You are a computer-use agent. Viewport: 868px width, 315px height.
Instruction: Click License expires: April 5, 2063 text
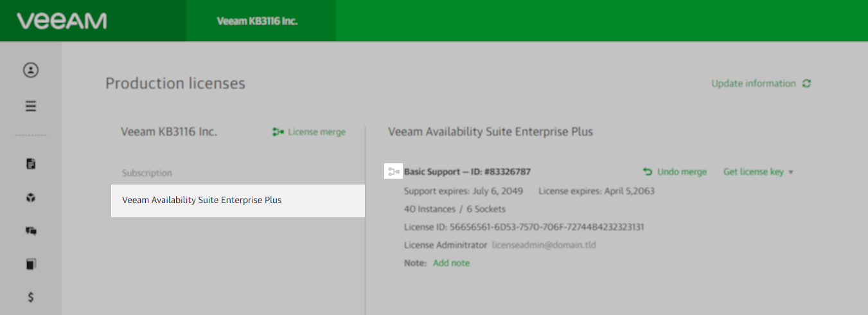[596, 191]
